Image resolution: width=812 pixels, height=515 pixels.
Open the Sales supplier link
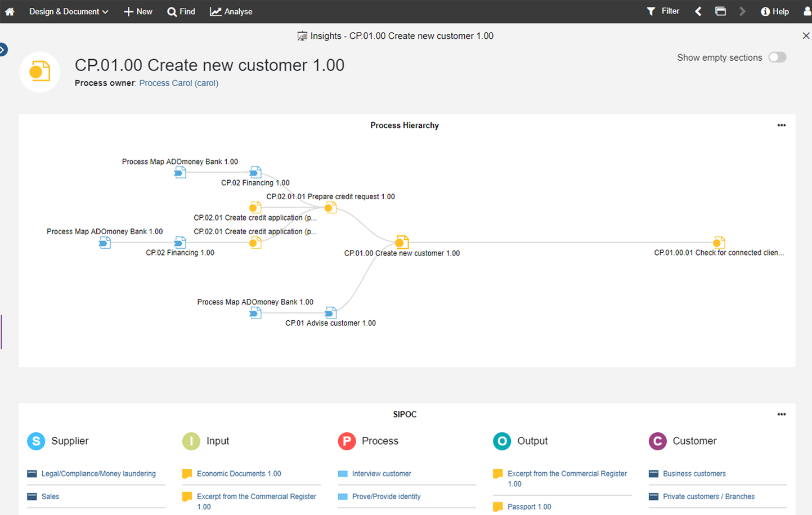pos(50,496)
